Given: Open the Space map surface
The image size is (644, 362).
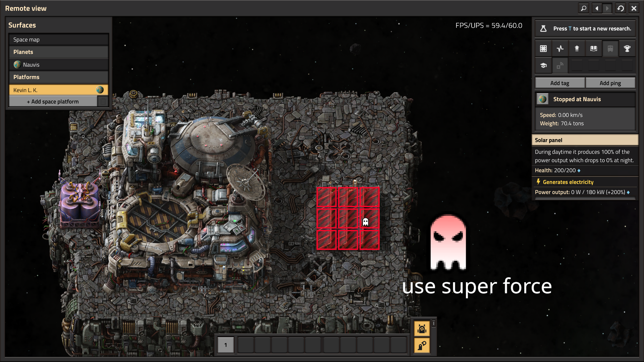Looking at the screenshot, I should point(59,40).
